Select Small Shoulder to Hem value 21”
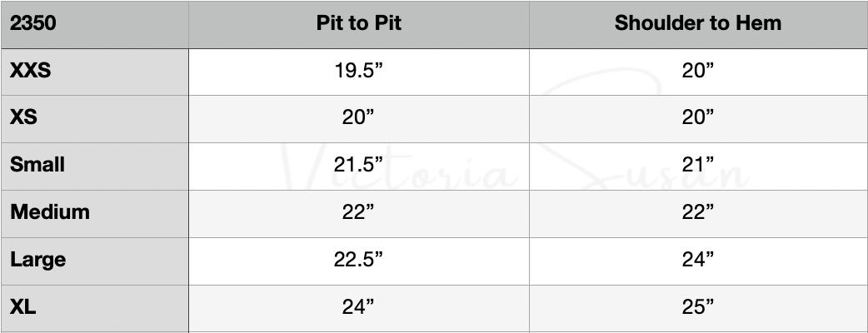This screenshot has width=868, height=333. [698, 165]
